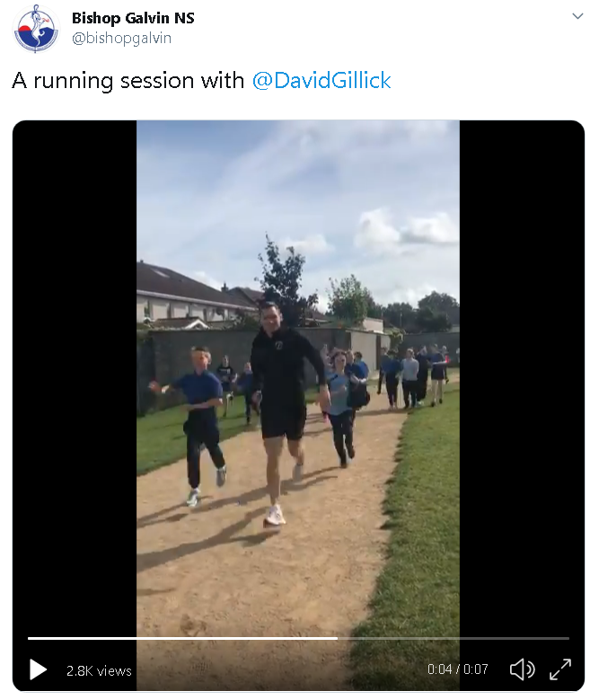Click the unplayed part of the progress bar

(x=453, y=638)
